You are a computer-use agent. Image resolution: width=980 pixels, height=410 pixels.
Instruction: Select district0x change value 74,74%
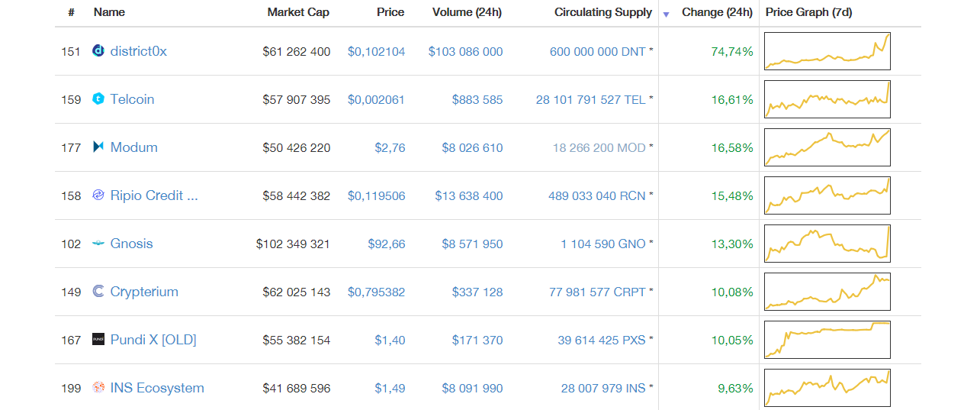click(x=732, y=52)
